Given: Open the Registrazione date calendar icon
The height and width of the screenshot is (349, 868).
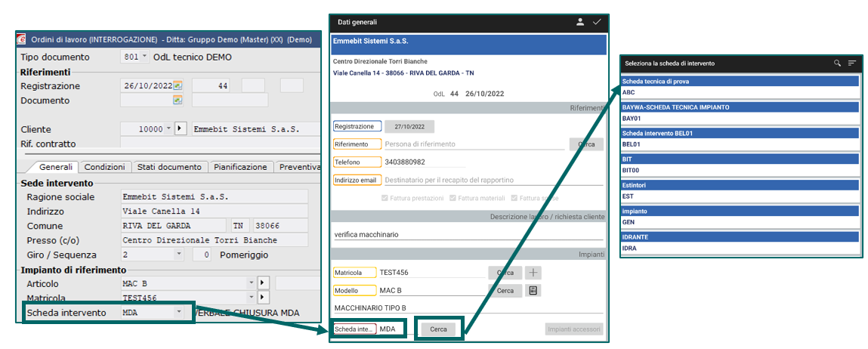Looking at the screenshot, I should (177, 86).
